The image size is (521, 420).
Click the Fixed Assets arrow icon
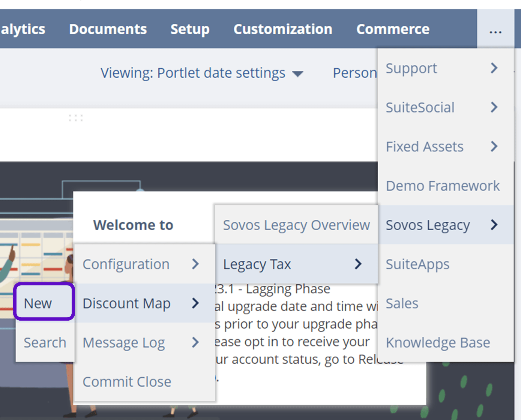tap(494, 147)
